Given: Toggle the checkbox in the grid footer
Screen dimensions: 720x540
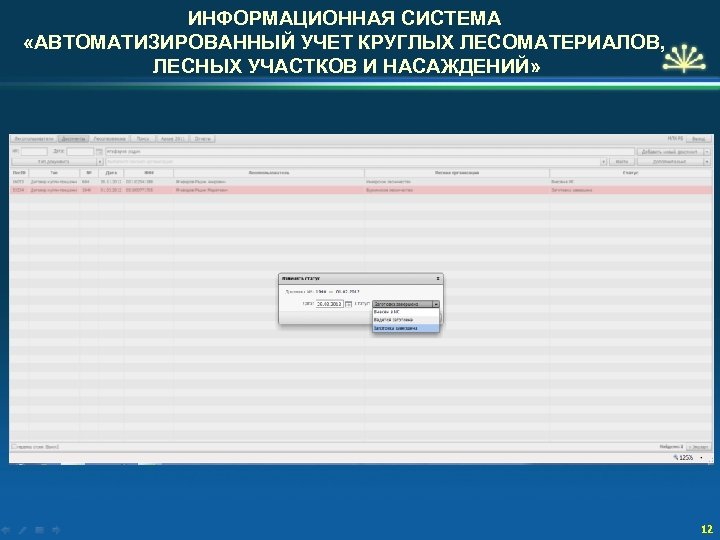Looking at the screenshot, I should point(14,446).
